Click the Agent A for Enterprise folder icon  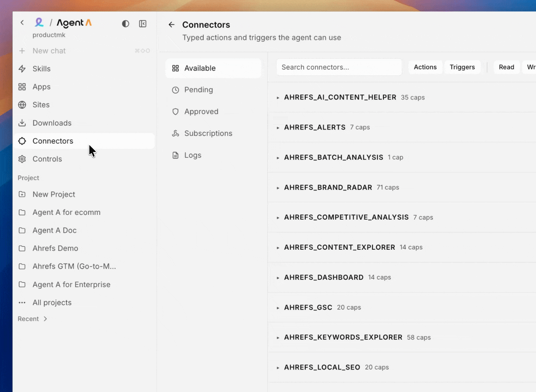pos(22,285)
